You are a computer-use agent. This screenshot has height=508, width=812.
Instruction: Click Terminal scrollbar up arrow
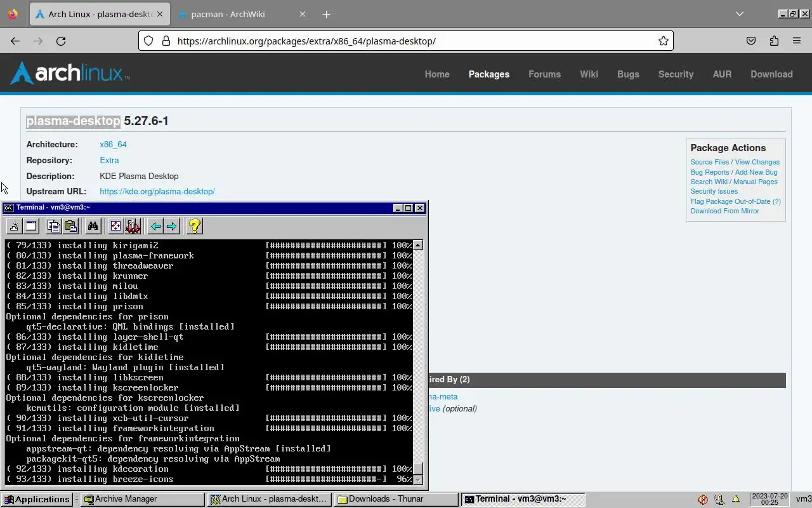tap(417, 245)
